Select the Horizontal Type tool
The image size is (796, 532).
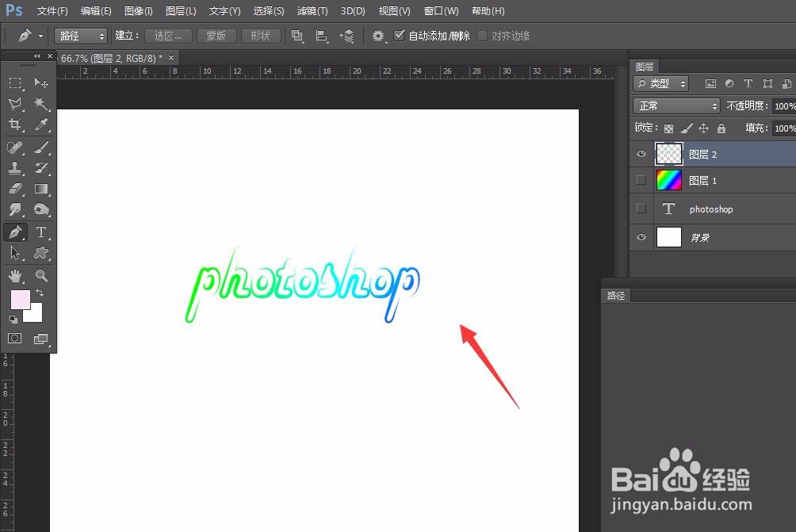(41, 232)
